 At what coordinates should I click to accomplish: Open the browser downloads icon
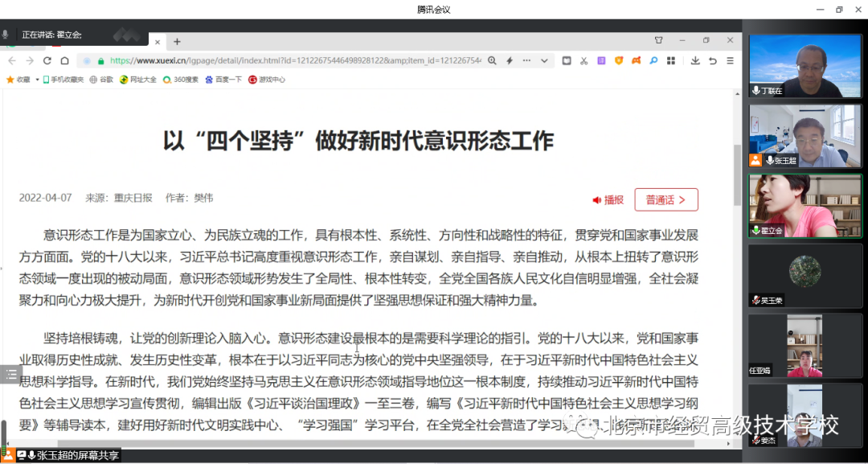click(695, 61)
